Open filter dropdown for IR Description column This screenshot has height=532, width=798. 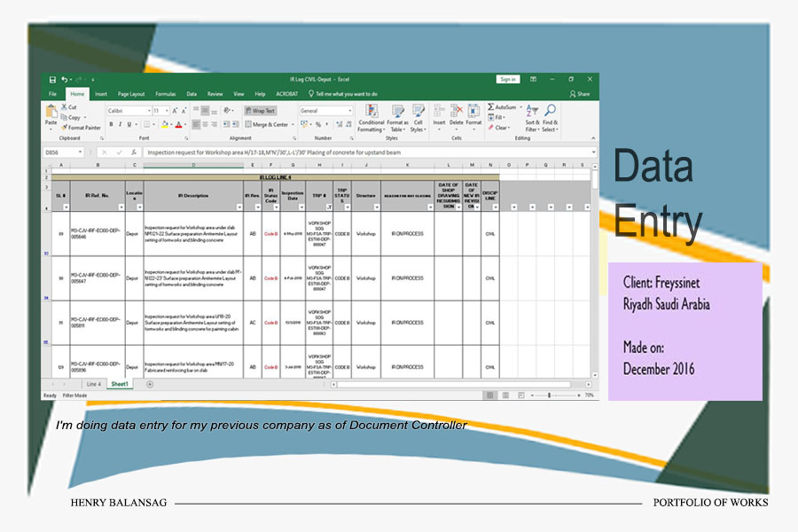[x=239, y=207]
